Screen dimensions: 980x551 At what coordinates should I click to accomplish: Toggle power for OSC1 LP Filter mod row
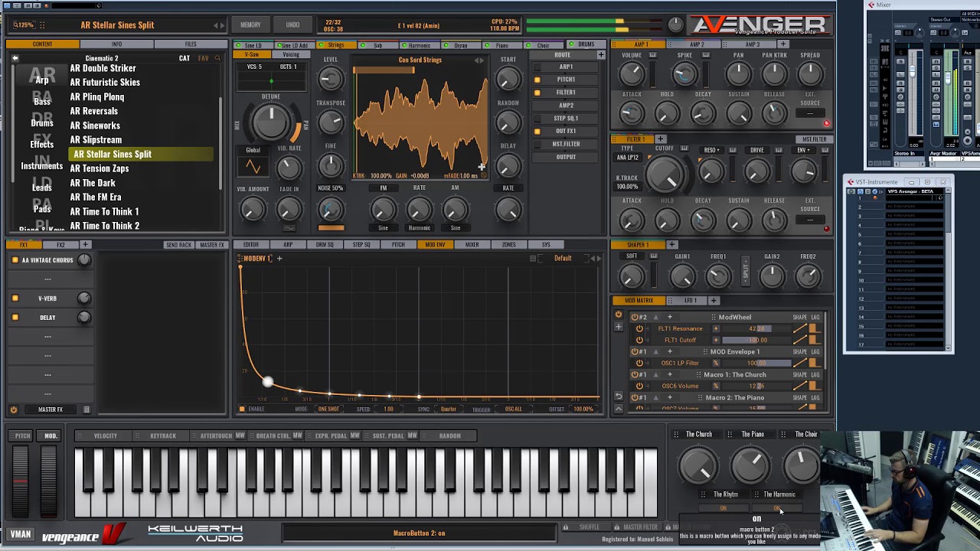640,363
